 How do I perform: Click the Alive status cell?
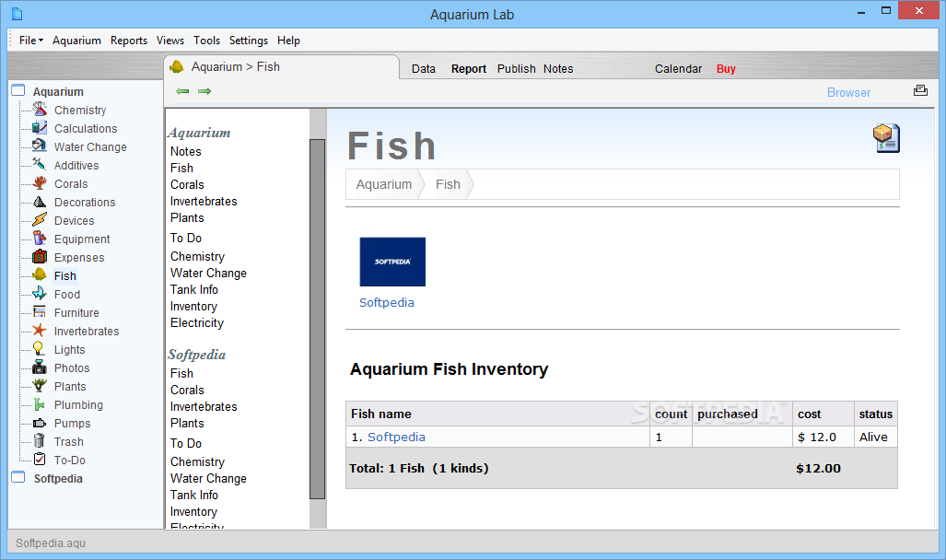pos(875,437)
